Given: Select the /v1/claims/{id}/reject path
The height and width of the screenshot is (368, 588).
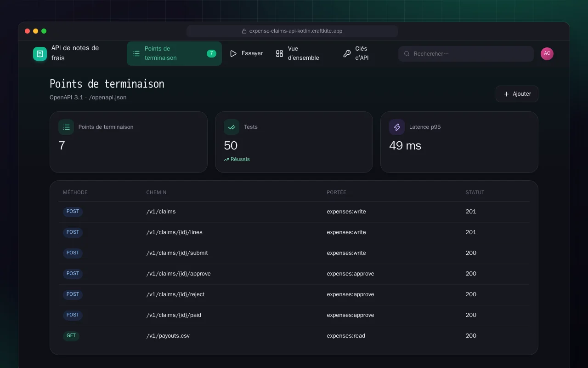Looking at the screenshot, I should (x=175, y=294).
